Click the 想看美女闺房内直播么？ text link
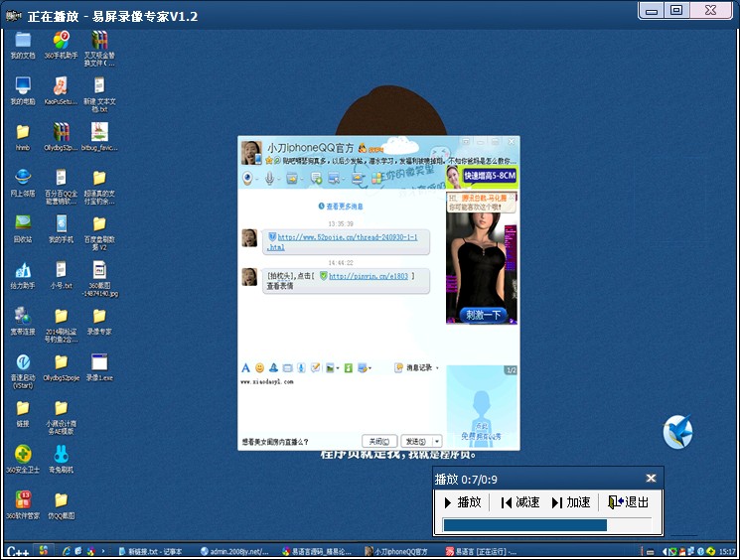Image resolution: width=740 pixels, height=560 pixels. (x=275, y=442)
